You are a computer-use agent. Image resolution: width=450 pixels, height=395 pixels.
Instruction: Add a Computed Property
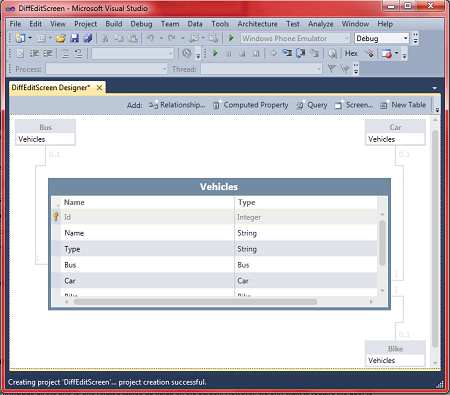(250, 105)
